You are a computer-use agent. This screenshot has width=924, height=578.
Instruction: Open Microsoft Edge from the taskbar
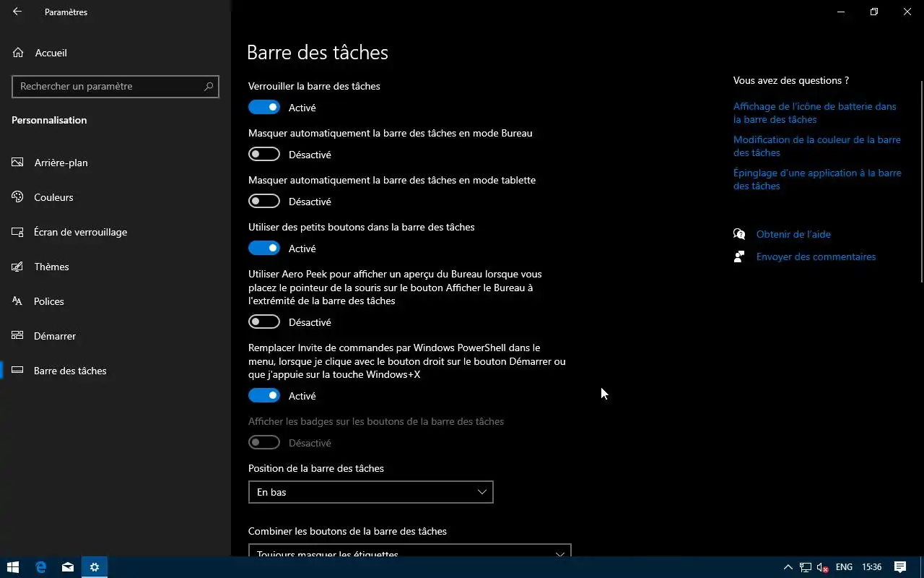click(41, 567)
